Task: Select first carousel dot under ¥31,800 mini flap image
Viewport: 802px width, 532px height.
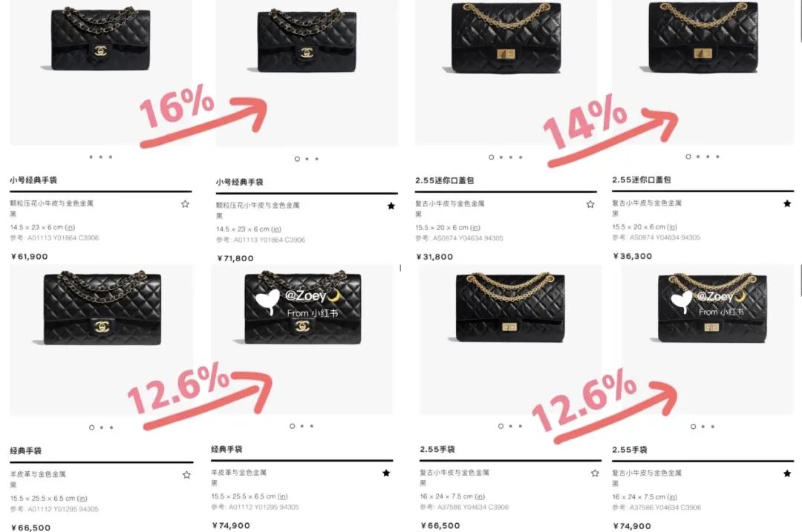Action: pyautogui.click(x=491, y=157)
